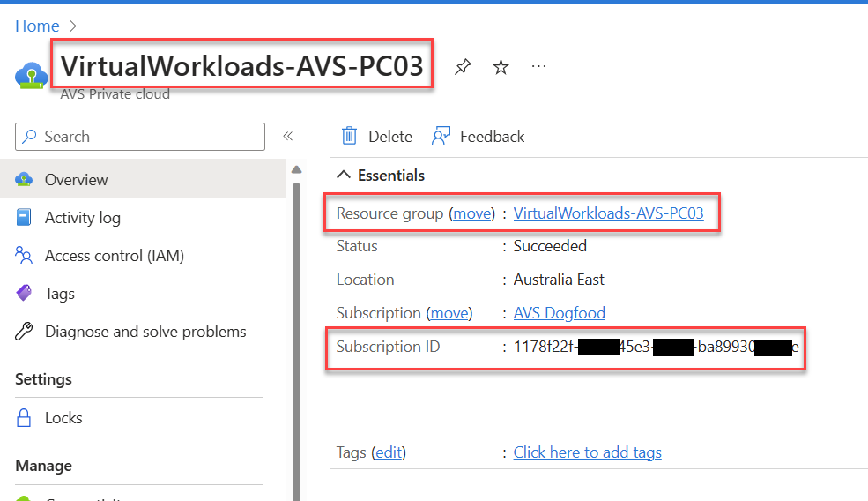Viewport: 868px width, 501px height.
Task: Open the more options ellipsis menu
Action: [538, 66]
